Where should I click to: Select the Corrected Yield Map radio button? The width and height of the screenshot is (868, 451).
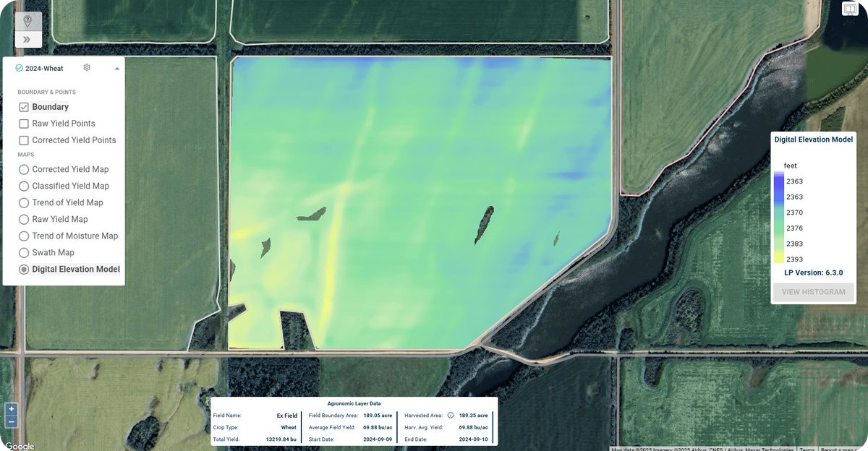[24, 169]
